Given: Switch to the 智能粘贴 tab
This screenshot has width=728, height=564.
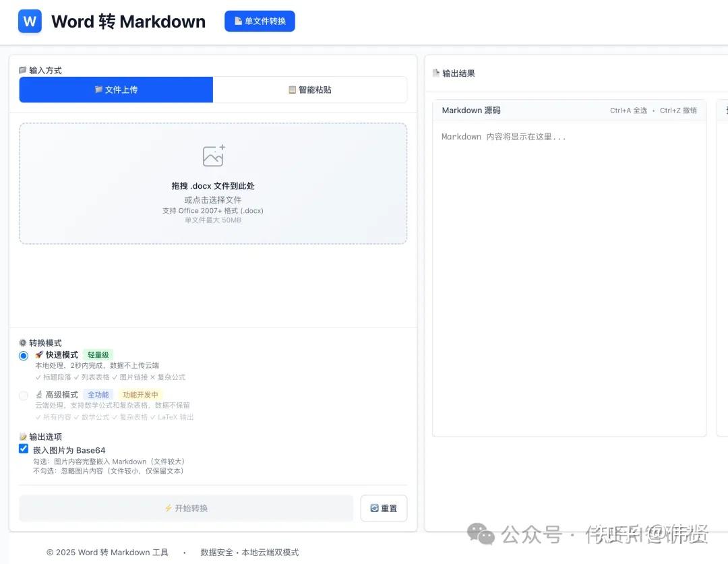Looking at the screenshot, I should pos(310,90).
